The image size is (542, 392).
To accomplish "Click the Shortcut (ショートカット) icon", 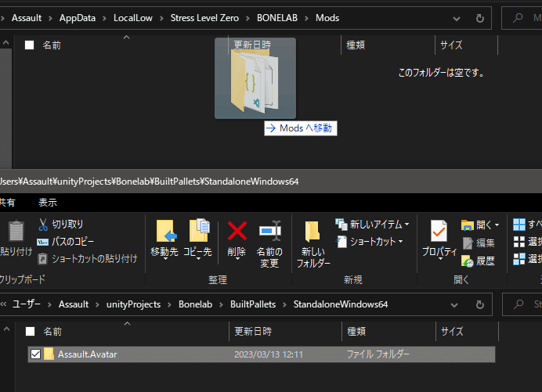I will pyautogui.click(x=341, y=242).
